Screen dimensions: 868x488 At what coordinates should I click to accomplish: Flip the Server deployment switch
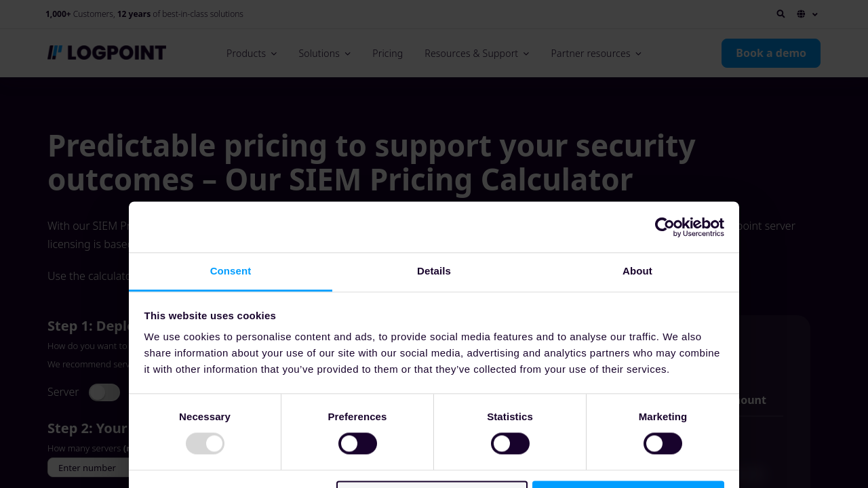[x=104, y=392]
